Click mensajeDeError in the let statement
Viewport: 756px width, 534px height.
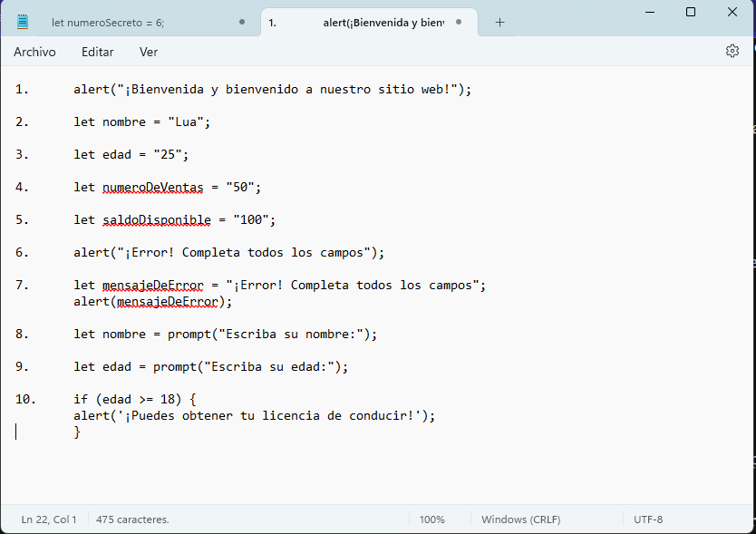[x=153, y=285]
